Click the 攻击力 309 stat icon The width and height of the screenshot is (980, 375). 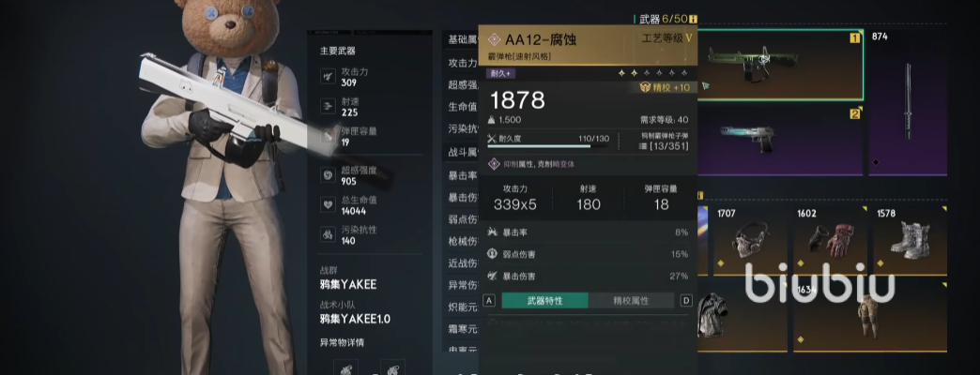(x=329, y=77)
